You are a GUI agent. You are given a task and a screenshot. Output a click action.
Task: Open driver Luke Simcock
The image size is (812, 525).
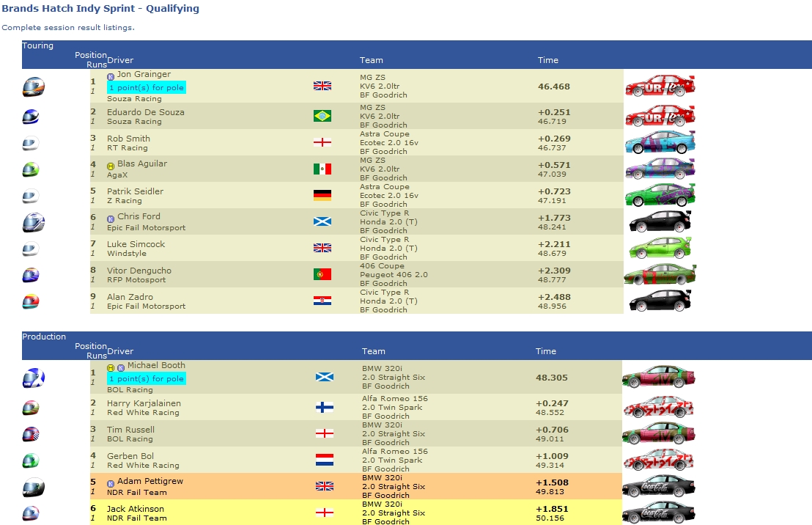136,244
